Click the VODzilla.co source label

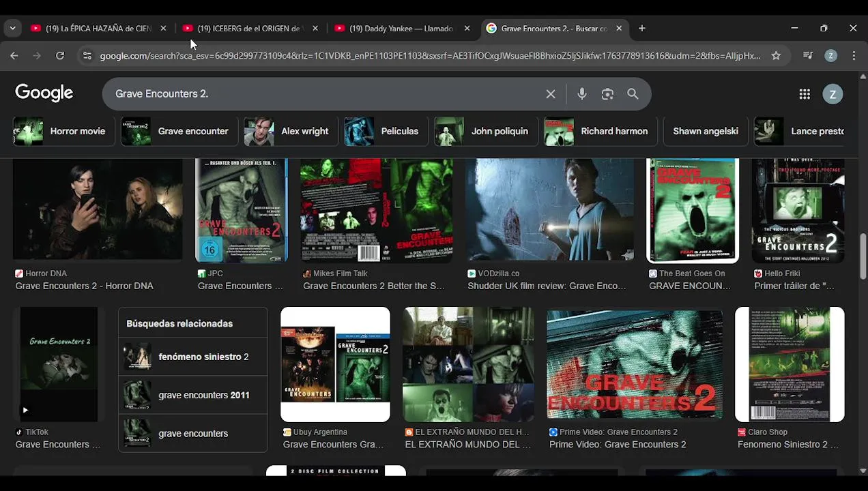498,273
